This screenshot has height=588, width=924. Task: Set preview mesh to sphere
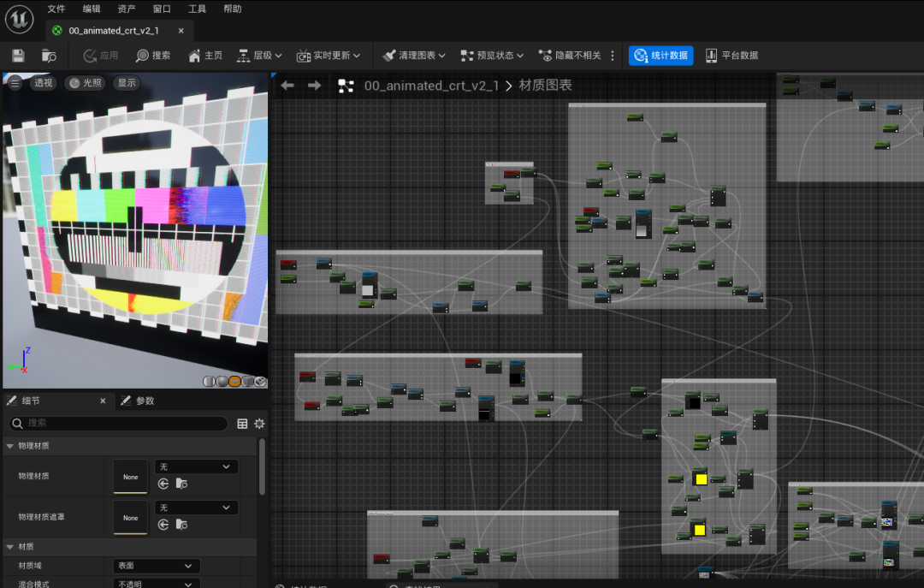222,382
